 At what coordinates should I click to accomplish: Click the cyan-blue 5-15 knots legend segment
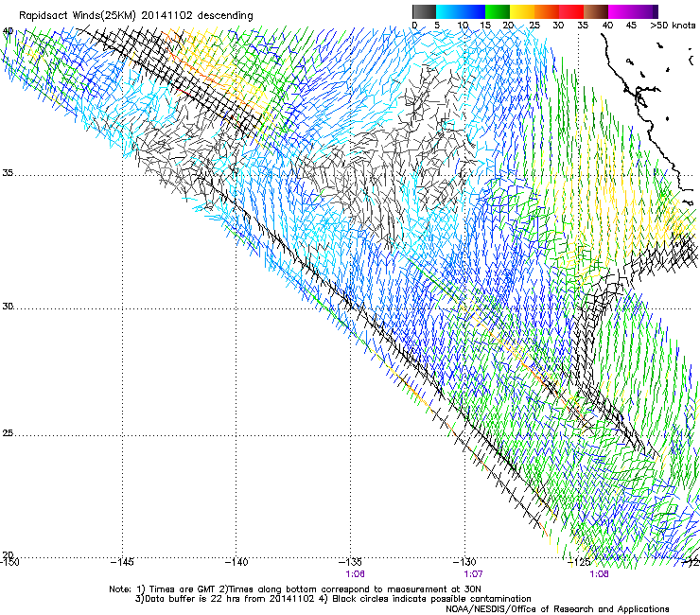(461, 11)
